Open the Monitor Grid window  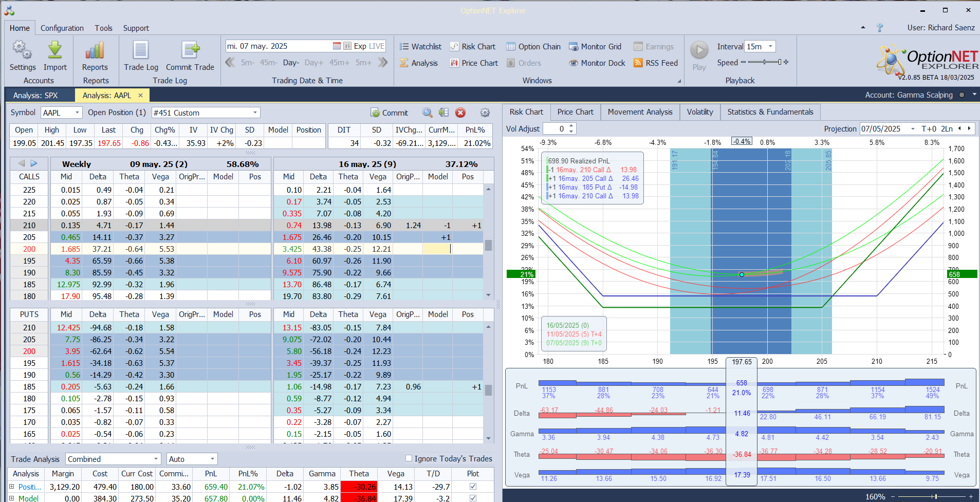[x=595, y=46]
